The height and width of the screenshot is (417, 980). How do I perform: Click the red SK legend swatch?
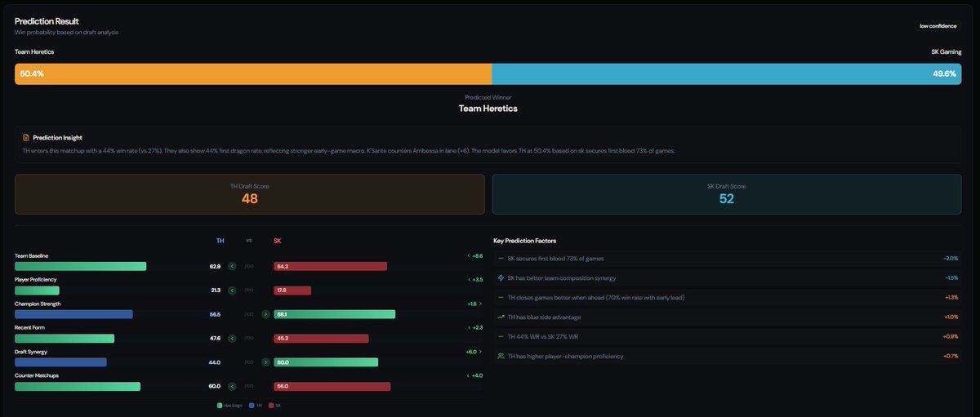(271, 405)
